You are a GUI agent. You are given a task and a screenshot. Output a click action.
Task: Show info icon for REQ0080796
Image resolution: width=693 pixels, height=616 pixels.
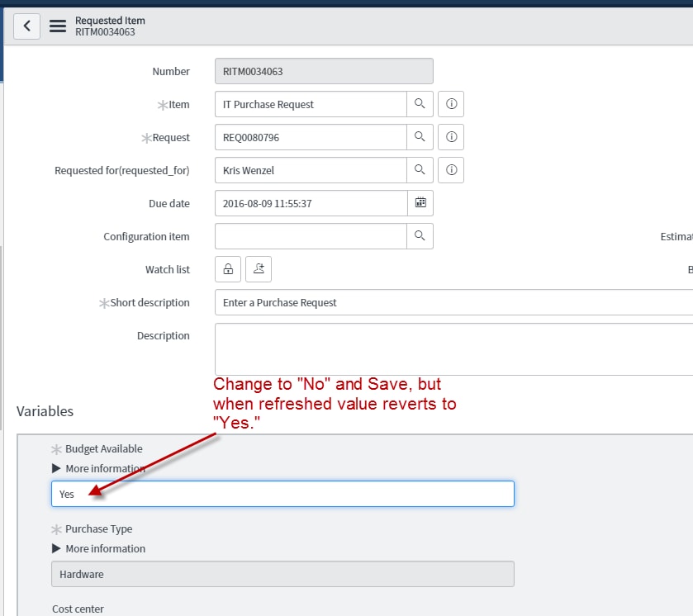point(451,137)
